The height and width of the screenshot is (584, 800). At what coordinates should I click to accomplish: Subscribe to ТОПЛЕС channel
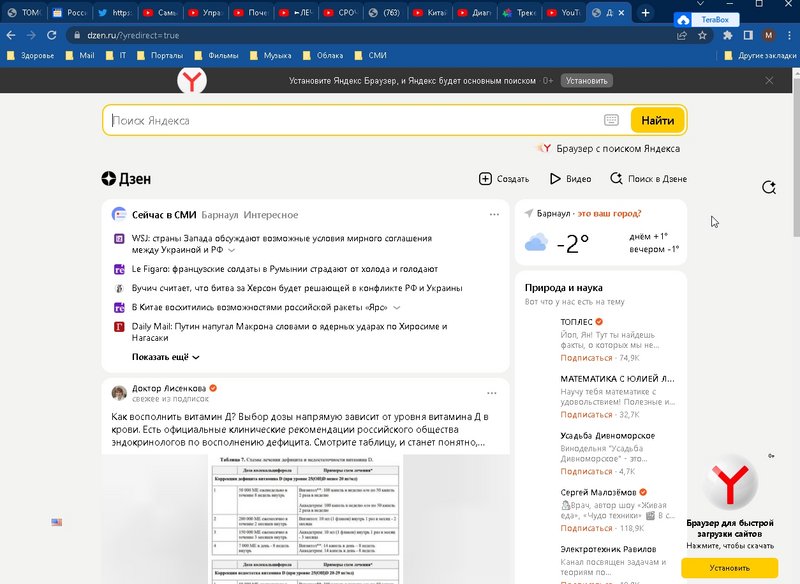pos(586,358)
